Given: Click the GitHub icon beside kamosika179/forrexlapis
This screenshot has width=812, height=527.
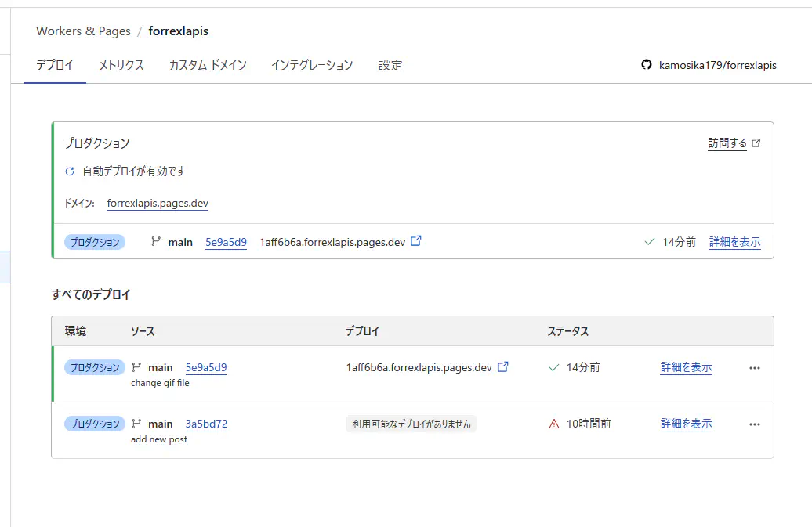Looking at the screenshot, I should tap(647, 65).
